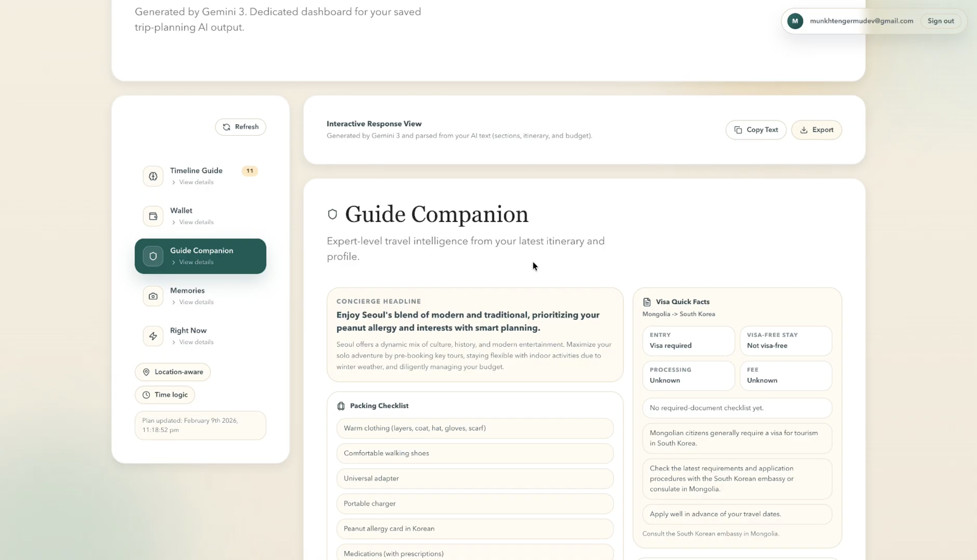Click the Right Now lightning icon
This screenshot has height=560, width=977.
pyautogui.click(x=153, y=336)
